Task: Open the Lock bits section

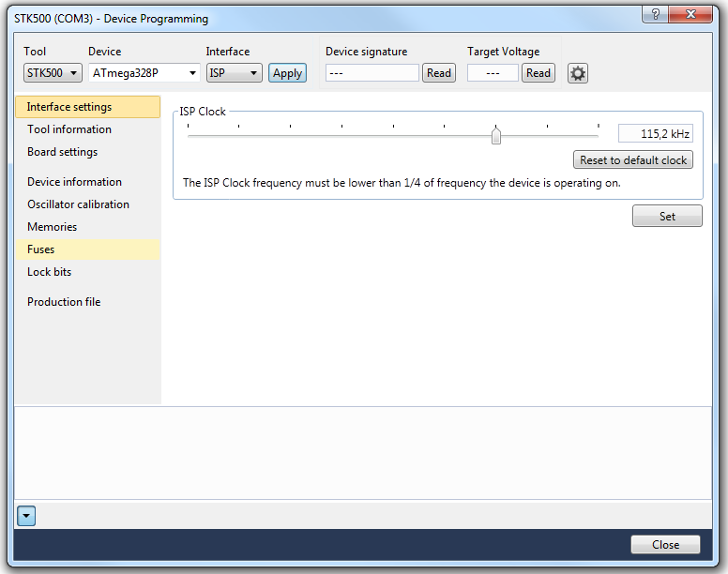Action: 50,272
